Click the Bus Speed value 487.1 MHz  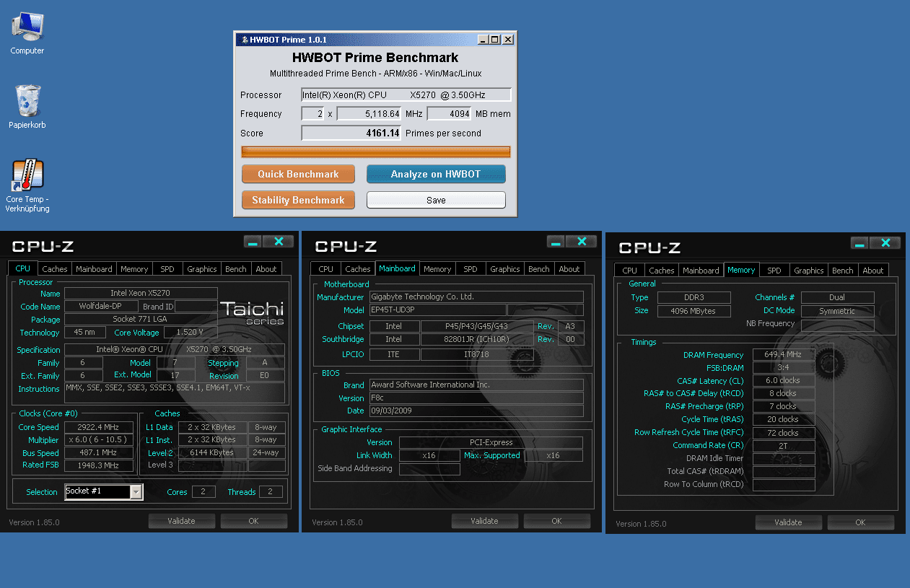tap(99, 453)
